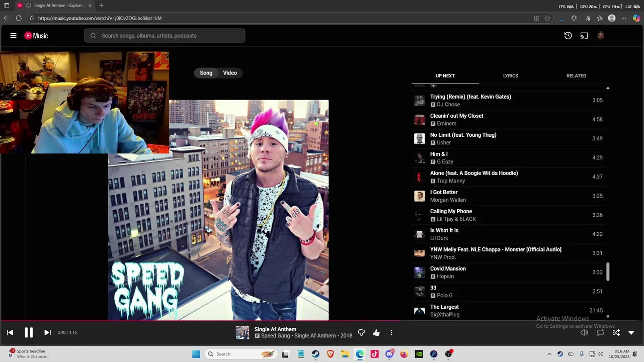Image resolution: width=644 pixels, height=362 pixels.
Task: Click the YouTube Music logo
Action: click(36, 36)
